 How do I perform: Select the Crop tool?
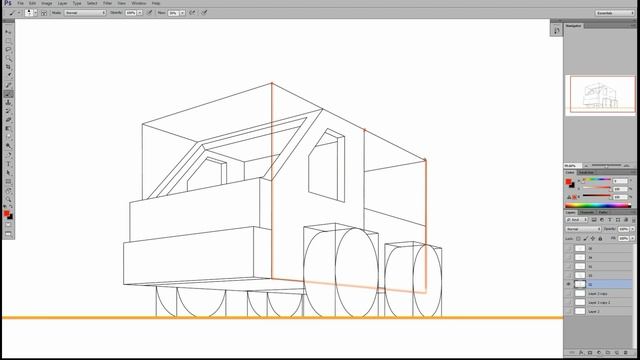click(x=8, y=67)
